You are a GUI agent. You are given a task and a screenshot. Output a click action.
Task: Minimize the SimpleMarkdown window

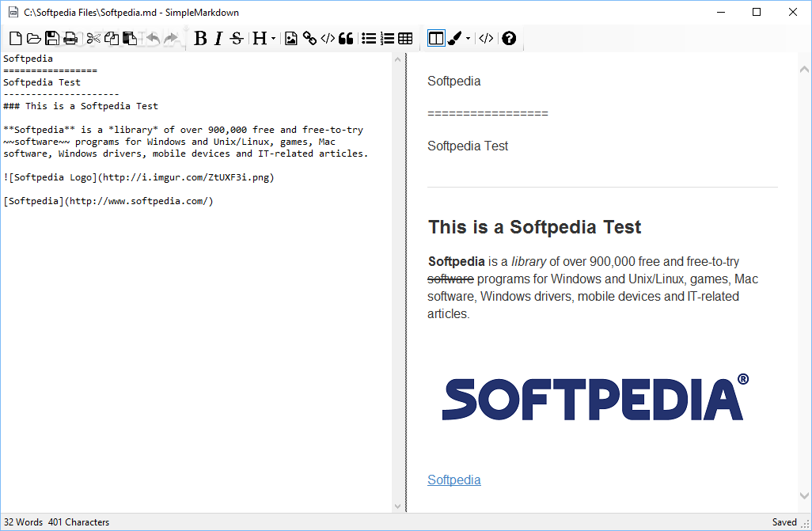[720, 12]
